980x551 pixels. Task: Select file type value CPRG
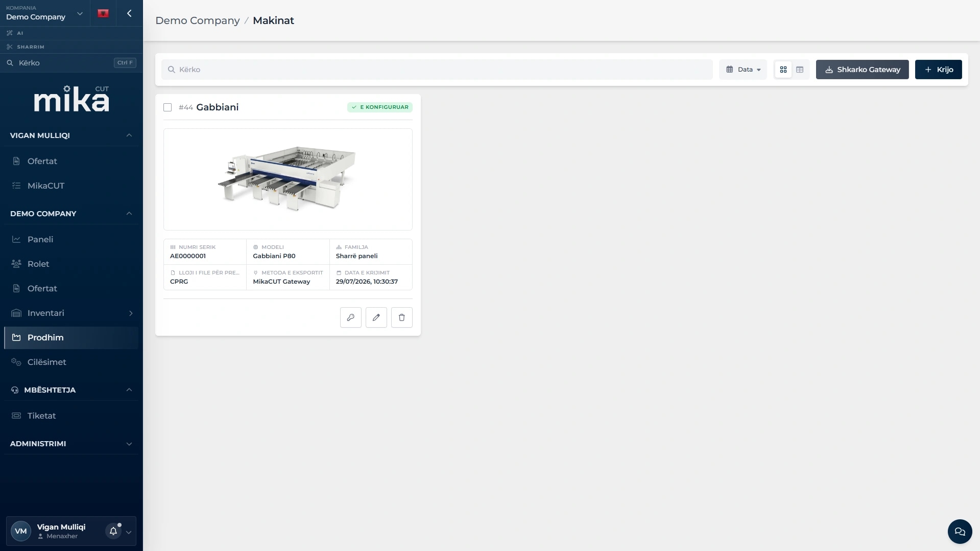coord(179,282)
